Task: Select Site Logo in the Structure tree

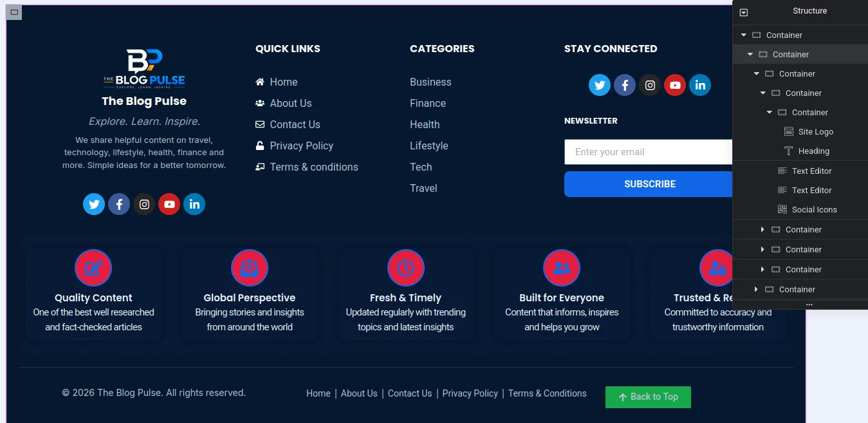Action: [816, 131]
